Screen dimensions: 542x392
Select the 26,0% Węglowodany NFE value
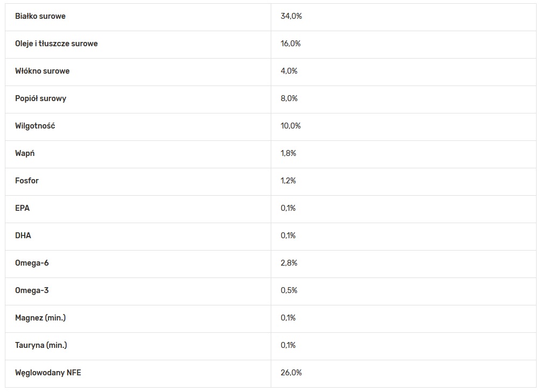(291, 373)
